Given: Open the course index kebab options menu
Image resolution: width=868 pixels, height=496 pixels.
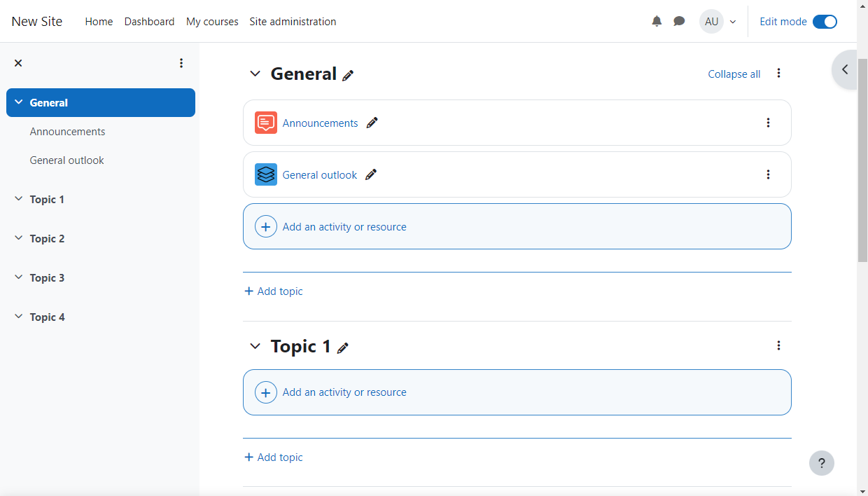Looking at the screenshot, I should coord(181,63).
